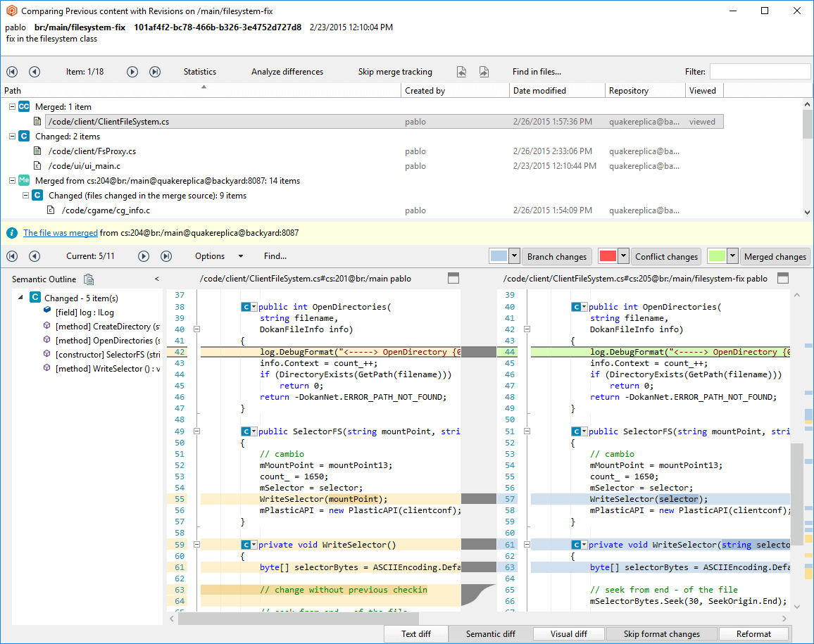Maximize the right diff pane
Screen dimensions: 814x644
(783, 278)
